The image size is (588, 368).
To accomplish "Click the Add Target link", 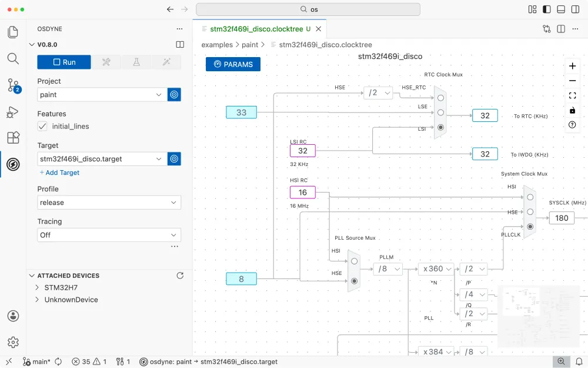I will (x=59, y=172).
